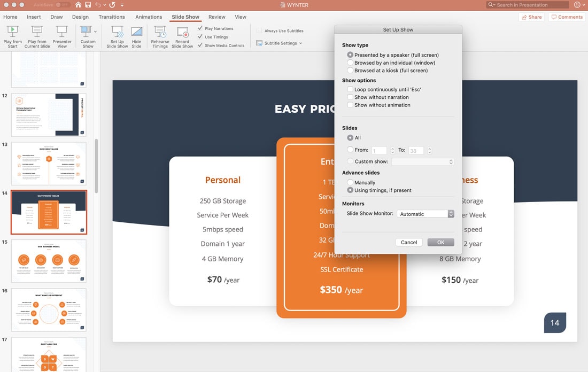
Task: Open Presenter View
Action: click(61, 36)
